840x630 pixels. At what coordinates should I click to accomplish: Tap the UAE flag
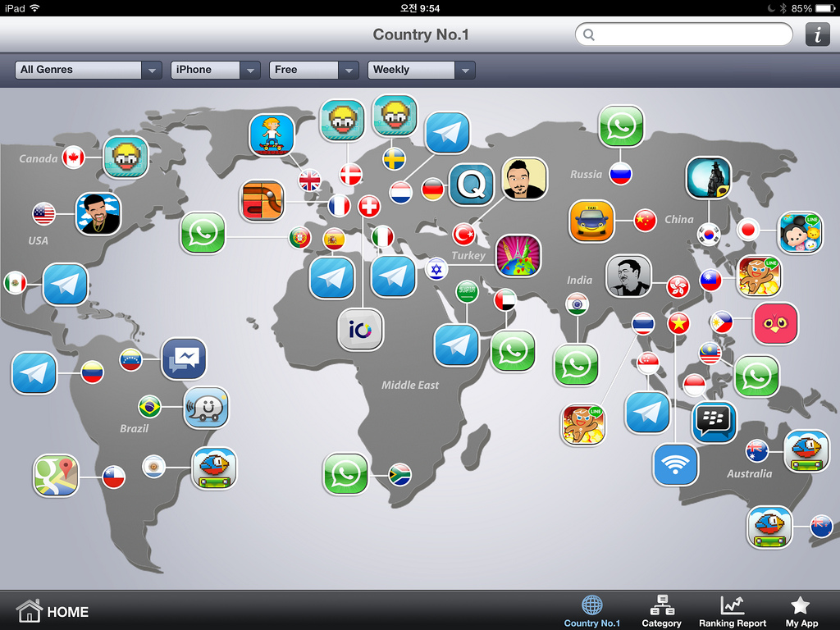click(x=504, y=300)
